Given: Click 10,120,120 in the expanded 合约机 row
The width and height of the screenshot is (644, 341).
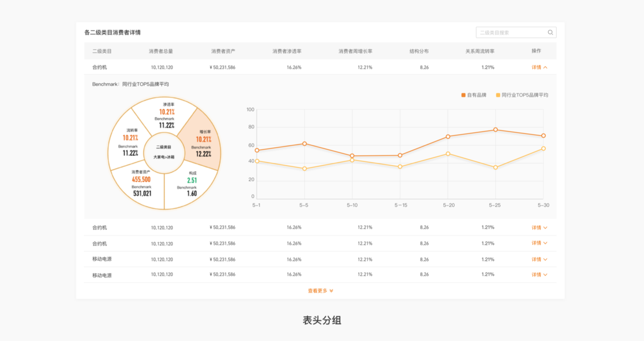Looking at the screenshot, I should click(162, 68).
